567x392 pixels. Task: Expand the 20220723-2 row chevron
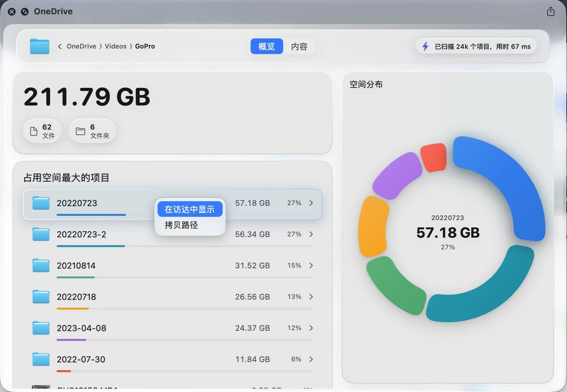click(x=311, y=234)
